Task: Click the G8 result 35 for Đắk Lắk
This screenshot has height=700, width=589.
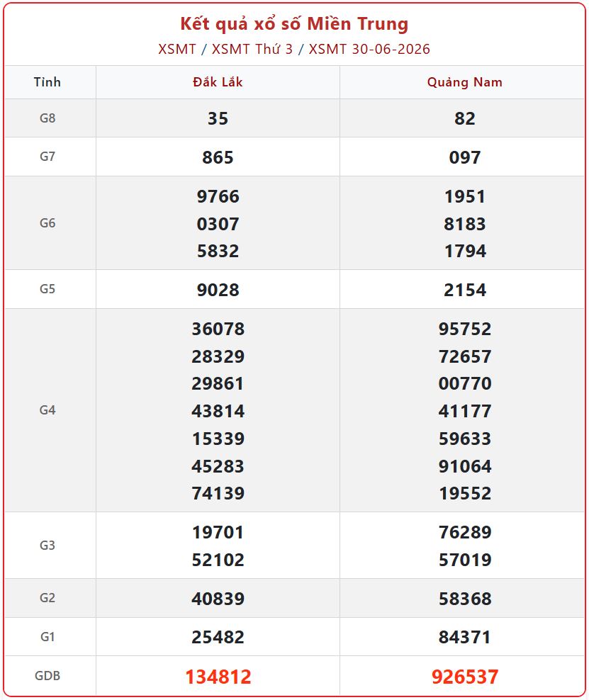Action: 218,118
